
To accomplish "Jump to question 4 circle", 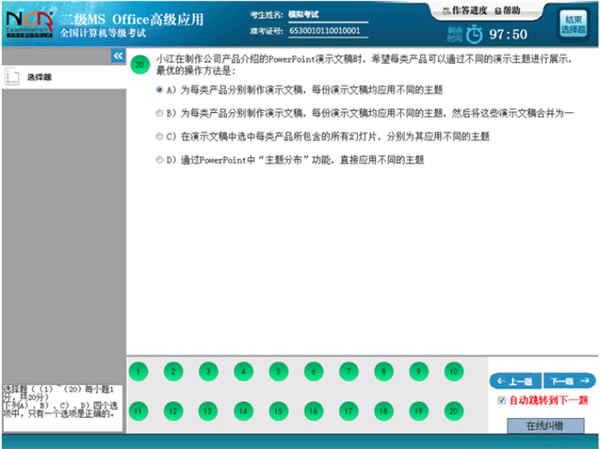I will tap(243, 371).
